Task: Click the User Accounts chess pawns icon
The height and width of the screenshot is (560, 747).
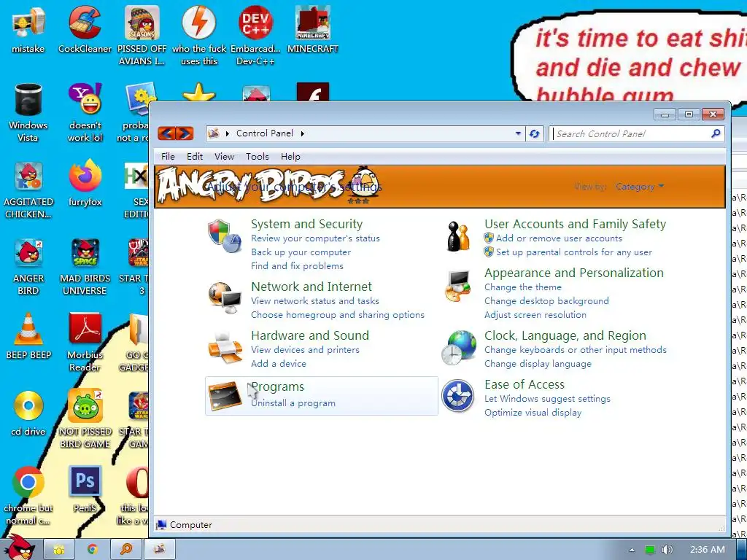Action: [458, 236]
